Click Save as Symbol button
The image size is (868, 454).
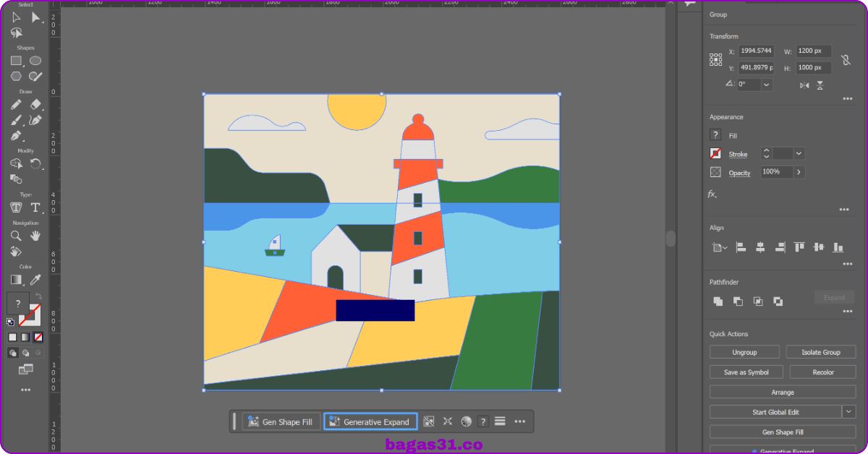(x=746, y=372)
